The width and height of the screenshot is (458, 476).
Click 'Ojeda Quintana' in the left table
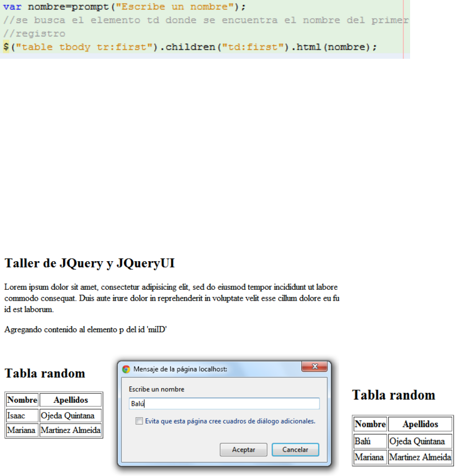pos(70,416)
